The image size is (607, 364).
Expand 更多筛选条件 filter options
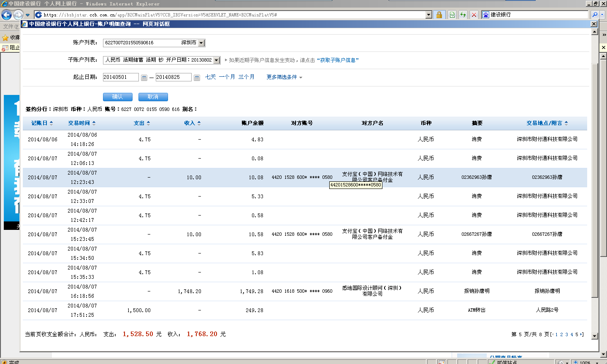284,77
